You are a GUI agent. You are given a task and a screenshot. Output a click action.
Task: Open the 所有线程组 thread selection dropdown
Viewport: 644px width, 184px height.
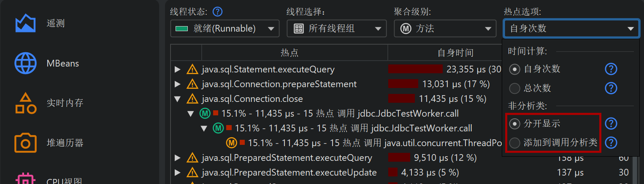click(336, 29)
